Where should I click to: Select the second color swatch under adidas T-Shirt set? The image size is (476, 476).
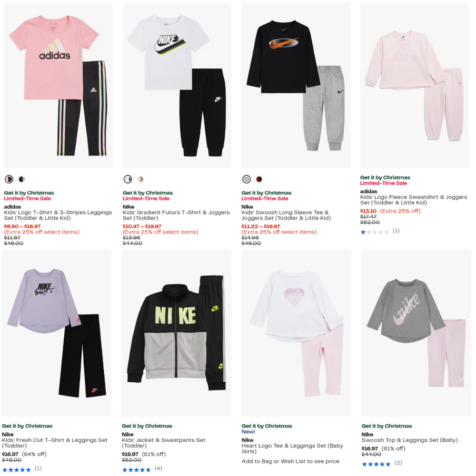pos(21,179)
